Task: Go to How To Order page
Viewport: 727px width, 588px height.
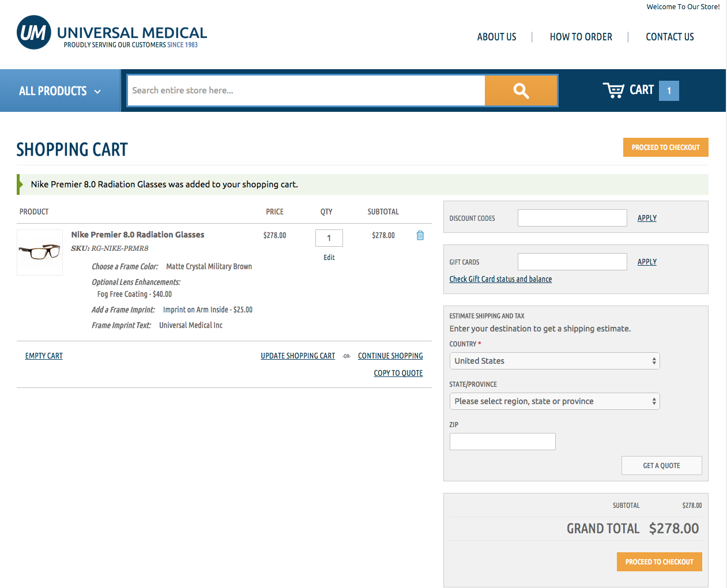Action: coord(581,37)
